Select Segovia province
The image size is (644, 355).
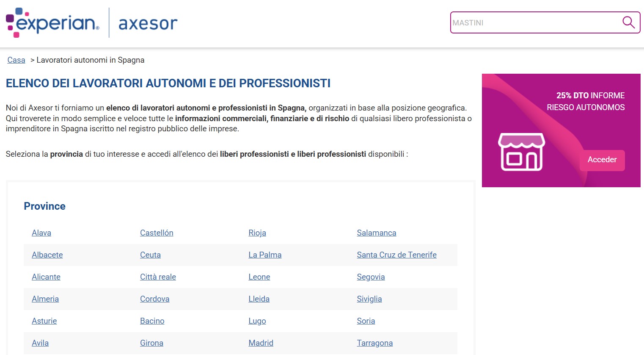pos(371,277)
